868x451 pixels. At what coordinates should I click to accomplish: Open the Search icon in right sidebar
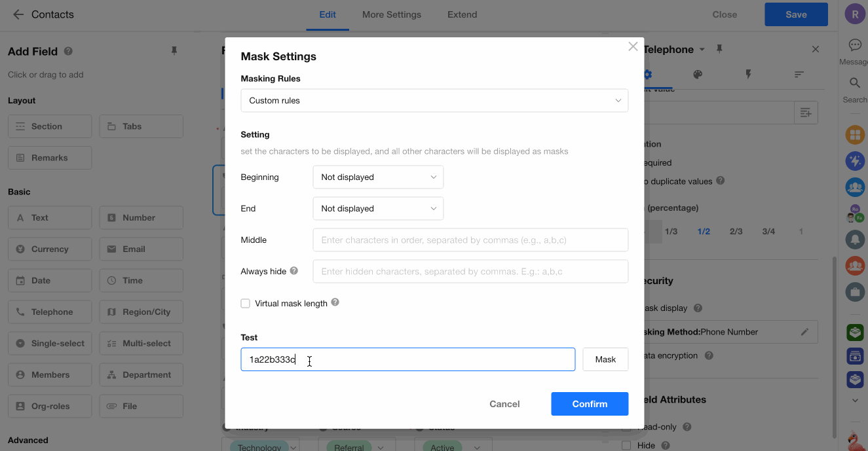pyautogui.click(x=855, y=83)
